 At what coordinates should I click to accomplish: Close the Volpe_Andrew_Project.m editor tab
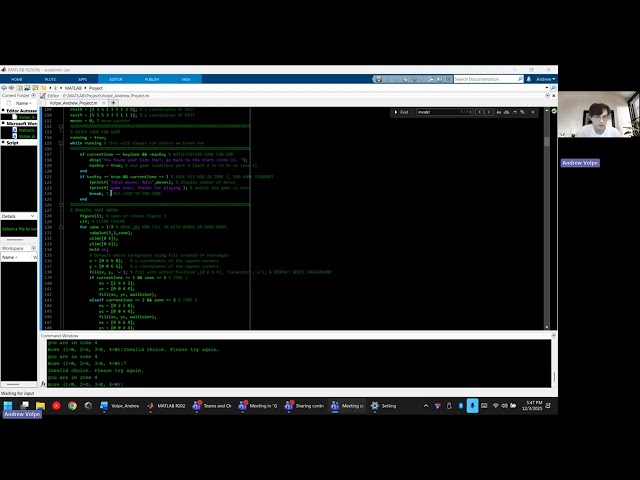(104, 103)
